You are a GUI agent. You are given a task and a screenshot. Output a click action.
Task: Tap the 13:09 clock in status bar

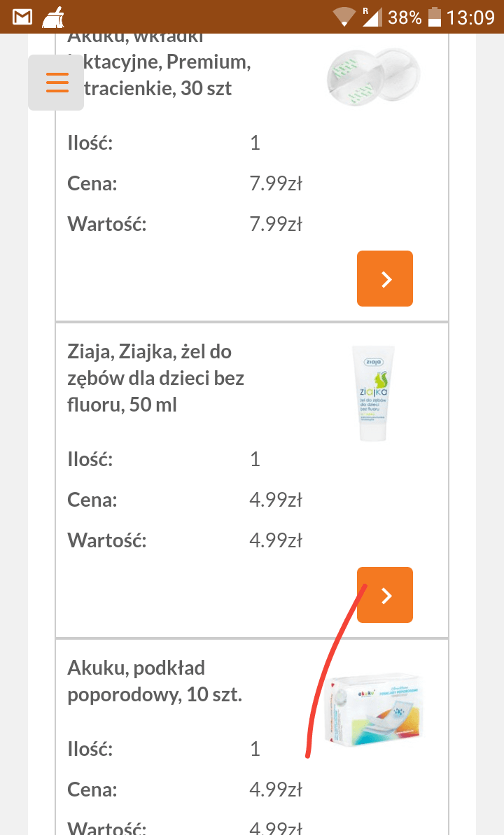(470, 17)
